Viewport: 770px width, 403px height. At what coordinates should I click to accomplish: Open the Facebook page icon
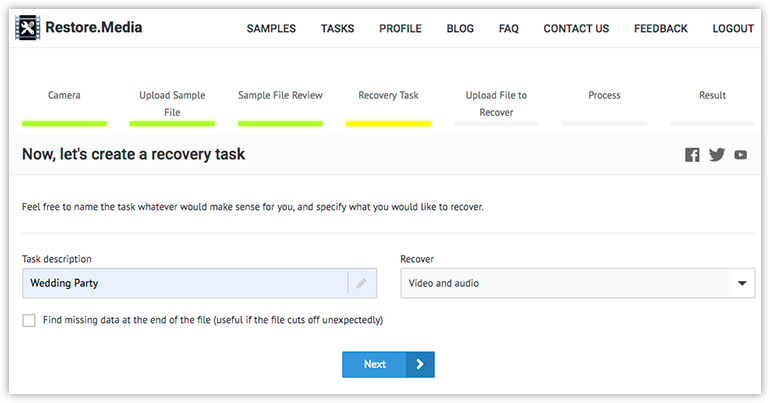(x=692, y=155)
